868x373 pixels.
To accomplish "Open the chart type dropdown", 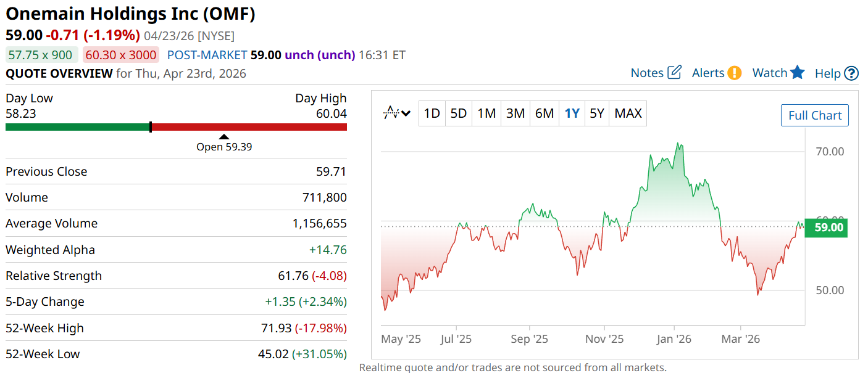I will click(397, 113).
